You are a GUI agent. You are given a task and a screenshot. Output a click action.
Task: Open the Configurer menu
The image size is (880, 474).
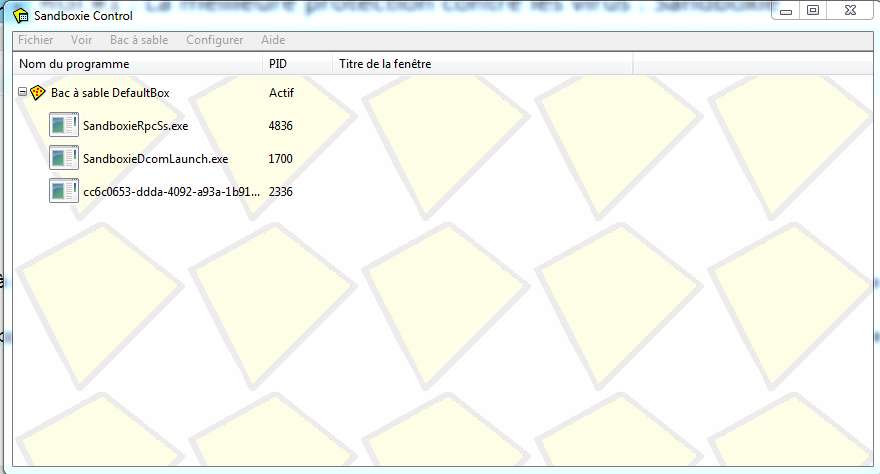(214, 40)
